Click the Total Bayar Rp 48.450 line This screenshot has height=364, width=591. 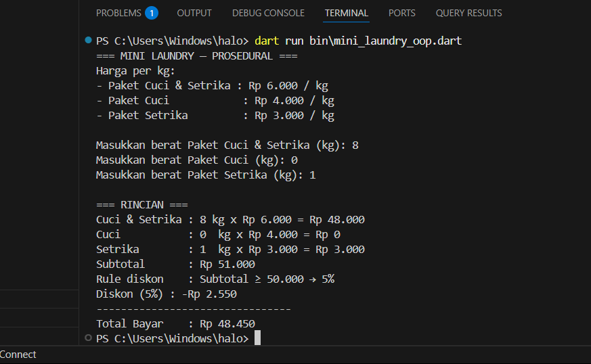coord(175,324)
